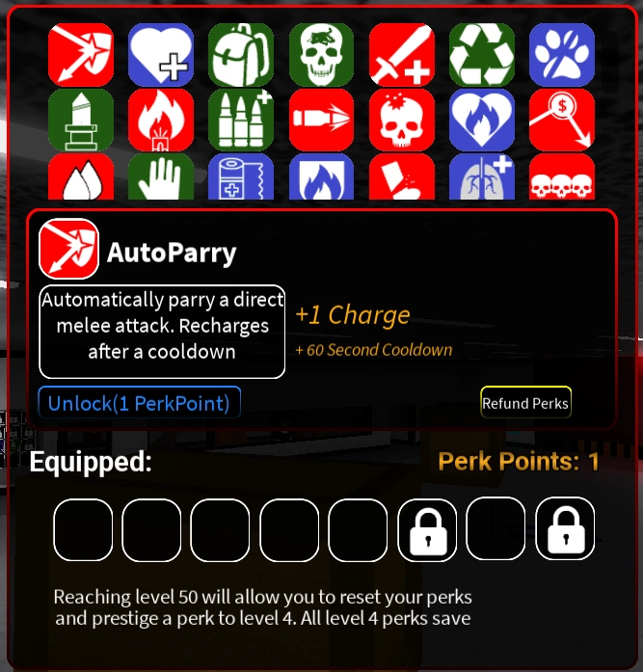
Task: Select the red dollar sign arrow perk
Action: point(562,120)
